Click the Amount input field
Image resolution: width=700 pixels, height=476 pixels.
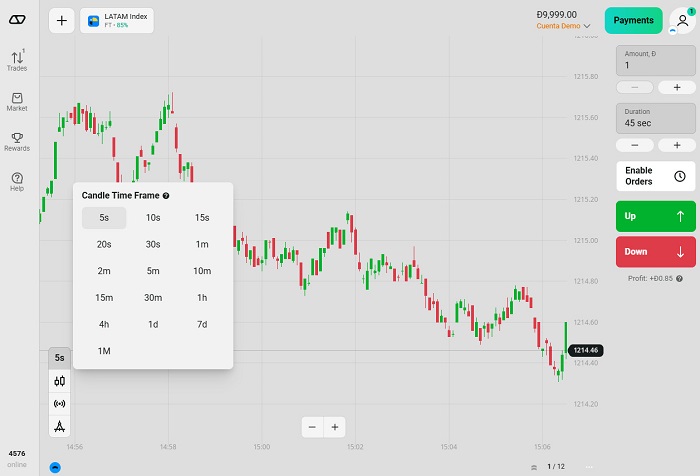click(656, 60)
